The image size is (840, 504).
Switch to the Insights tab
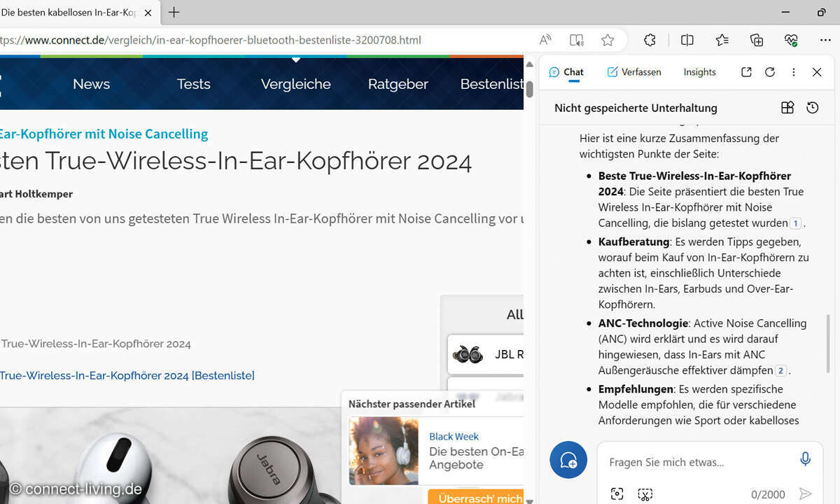click(x=699, y=72)
